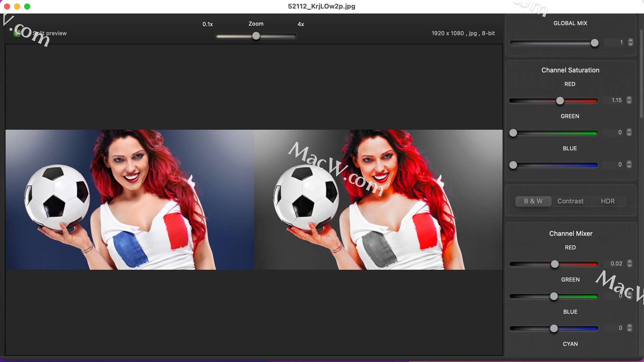
Task: Toggle the Split preview checkbox
Action: pos(17,33)
